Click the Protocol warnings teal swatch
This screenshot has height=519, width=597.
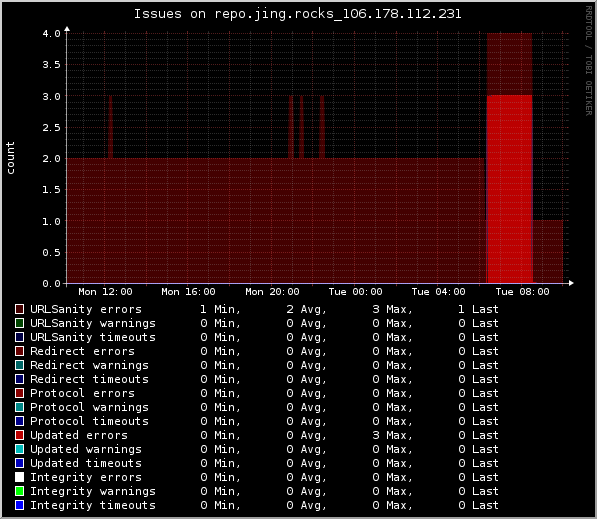click(19, 407)
